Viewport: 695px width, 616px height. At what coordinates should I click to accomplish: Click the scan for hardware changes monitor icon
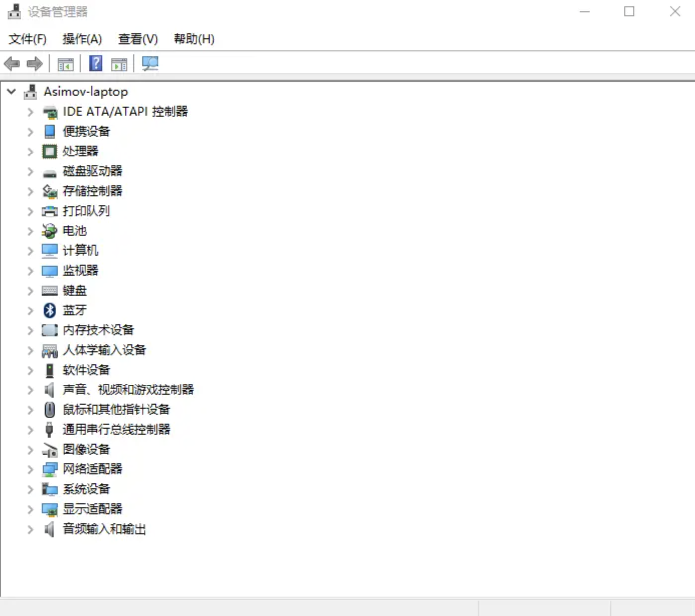click(150, 63)
